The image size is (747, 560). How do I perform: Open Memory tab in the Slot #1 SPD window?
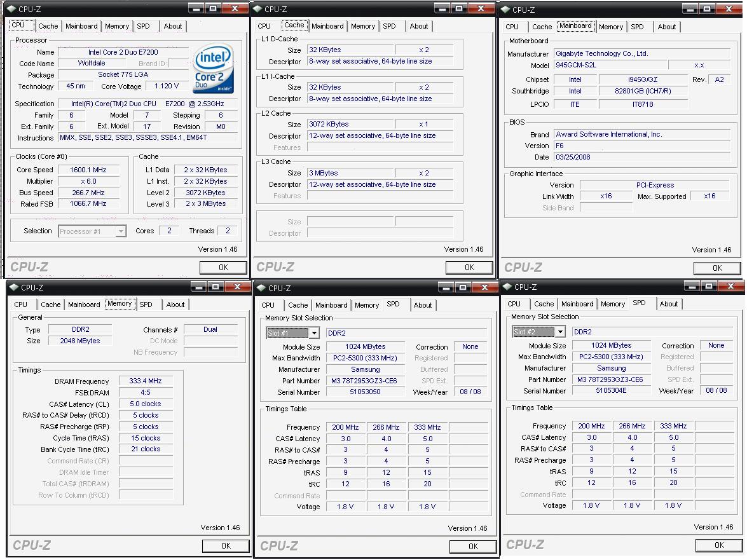tap(366, 305)
